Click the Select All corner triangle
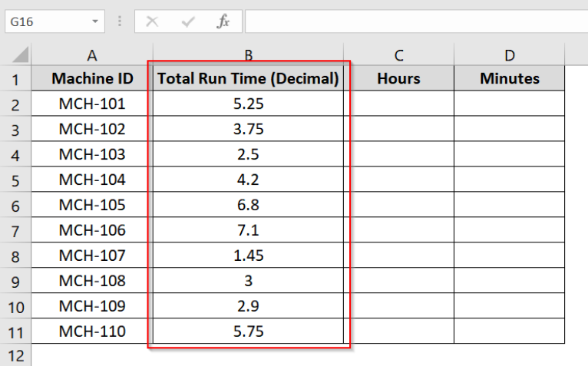Screen dimensions: 588x366 pos(20,54)
